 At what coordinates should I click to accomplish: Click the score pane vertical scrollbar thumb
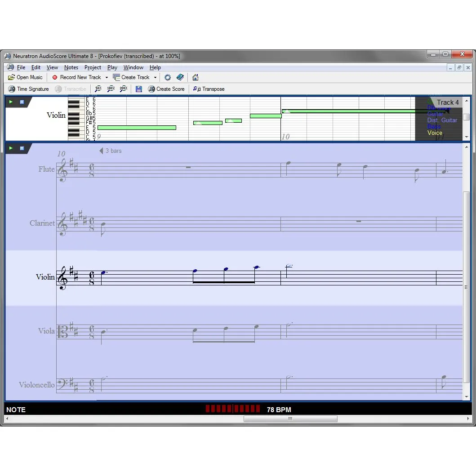point(466,287)
